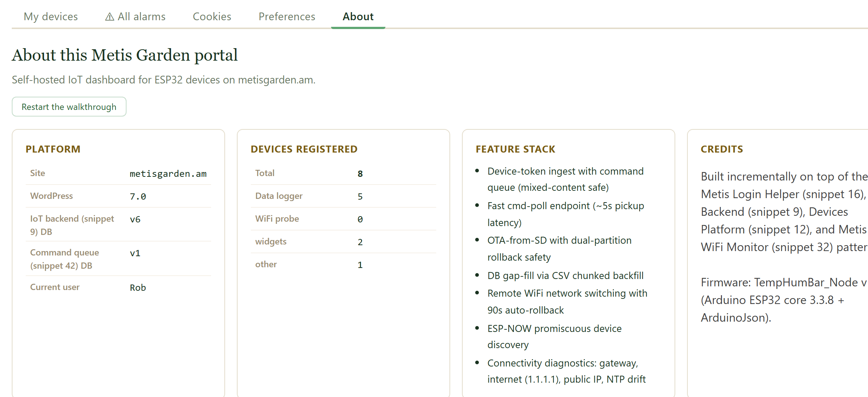Open the My devices tab
Viewport: 868px width, 397px height.
tap(51, 17)
